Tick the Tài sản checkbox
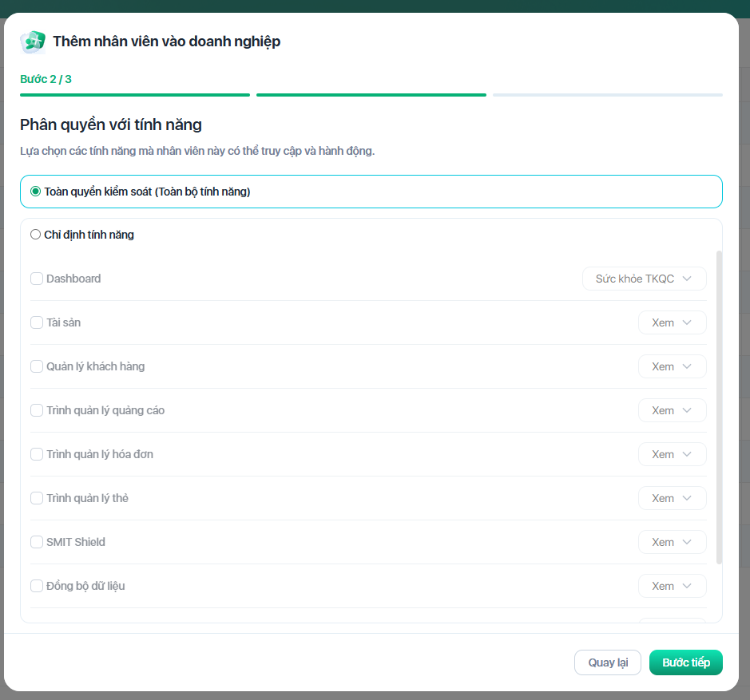Viewport: 750px width, 700px height. [x=37, y=322]
